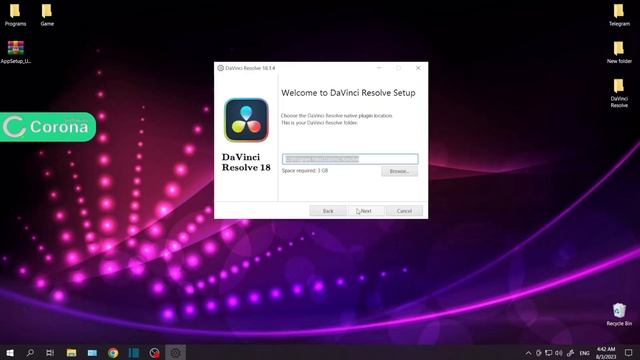Minimize the DaVinci Resolve setup window
The image size is (640, 360).
[379, 68]
